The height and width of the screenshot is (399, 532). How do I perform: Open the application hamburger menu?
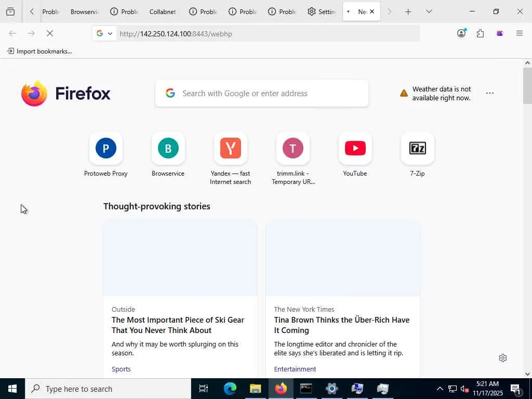[x=519, y=33]
